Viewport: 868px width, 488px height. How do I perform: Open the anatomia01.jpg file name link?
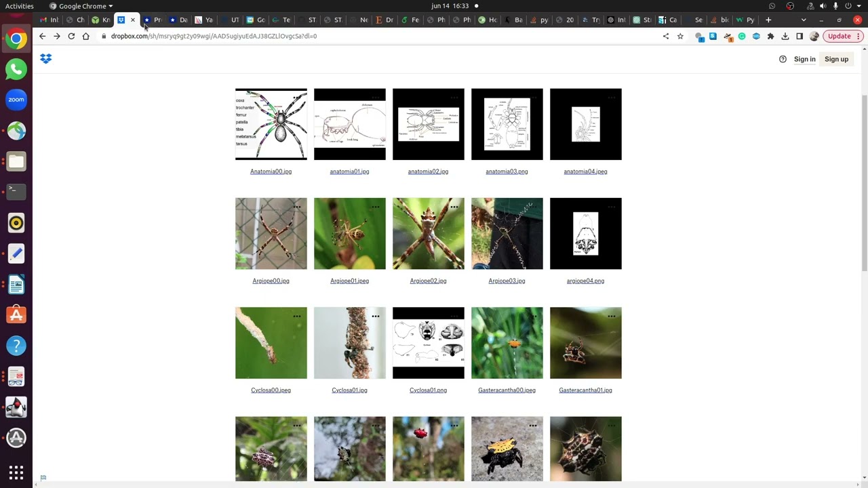pos(349,171)
